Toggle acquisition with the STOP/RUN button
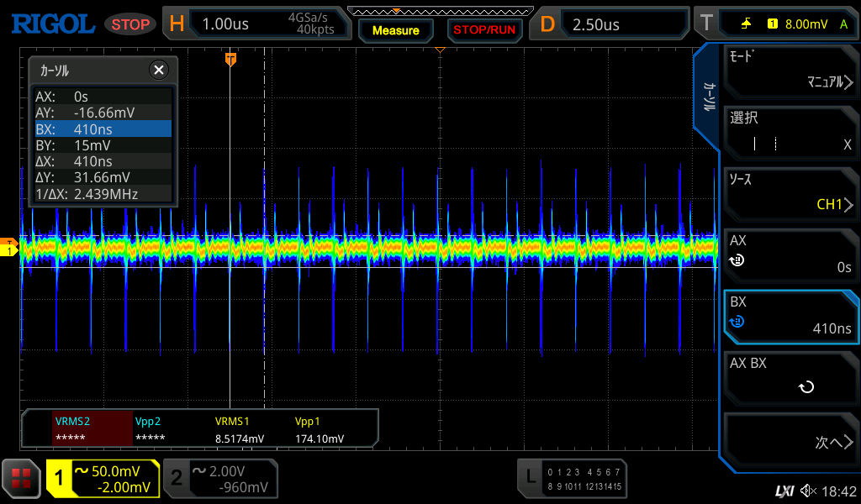The image size is (861, 504). coord(484,30)
